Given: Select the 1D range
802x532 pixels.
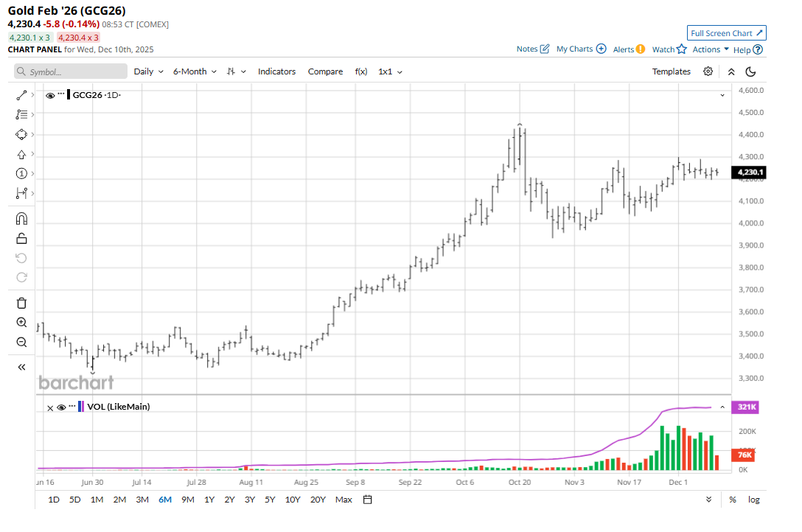Looking at the screenshot, I should (x=54, y=500).
